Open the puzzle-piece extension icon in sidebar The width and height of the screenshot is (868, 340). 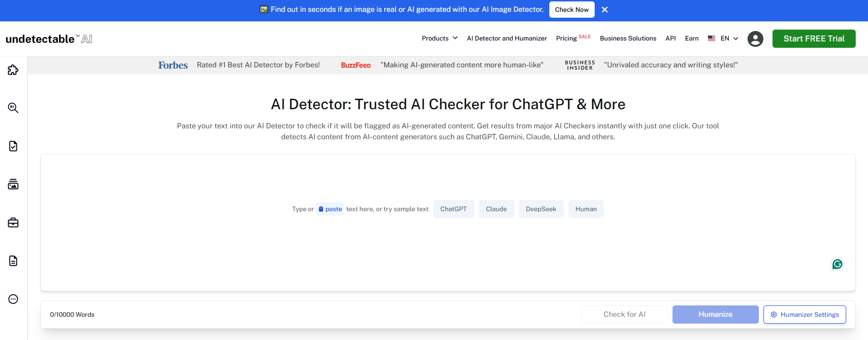tap(13, 70)
